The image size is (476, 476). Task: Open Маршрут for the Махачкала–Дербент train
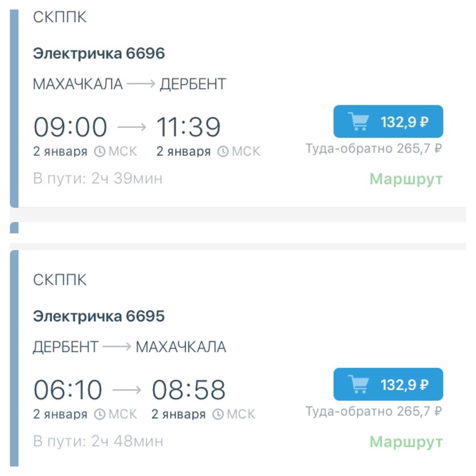point(406,179)
